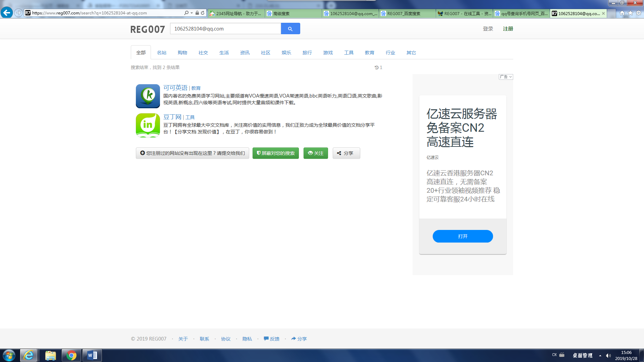The image size is (644, 362).
Task: Open the favorites star icon
Action: [x=630, y=13]
